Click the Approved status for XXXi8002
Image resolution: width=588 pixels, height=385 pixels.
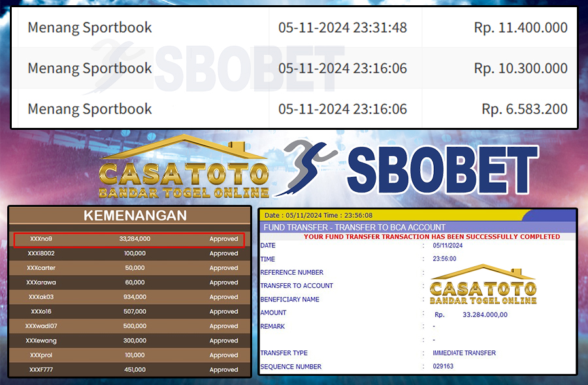(x=223, y=253)
